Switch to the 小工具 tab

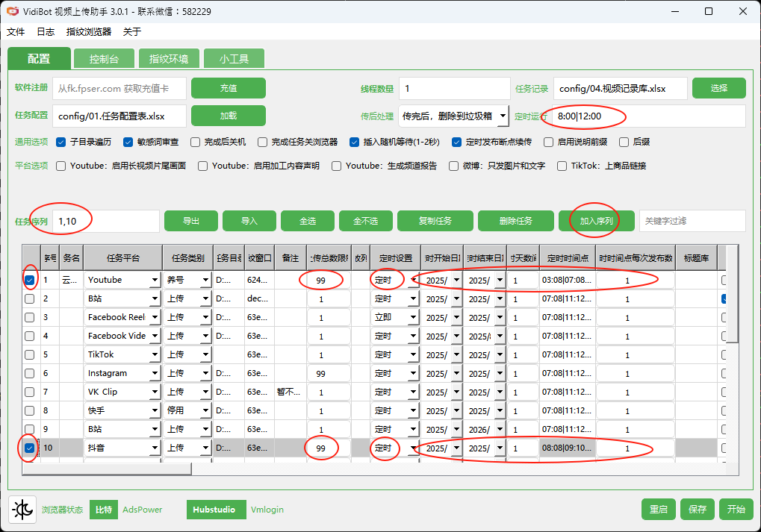tap(234, 59)
